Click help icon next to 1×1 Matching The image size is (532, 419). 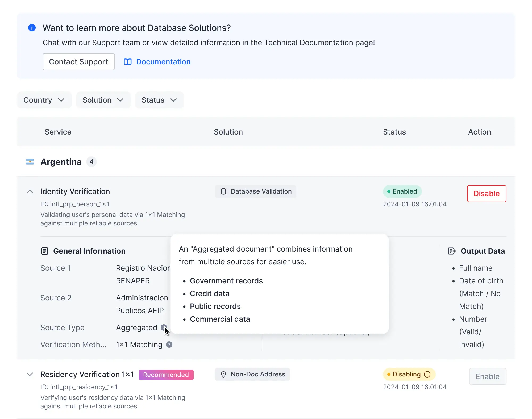(169, 345)
